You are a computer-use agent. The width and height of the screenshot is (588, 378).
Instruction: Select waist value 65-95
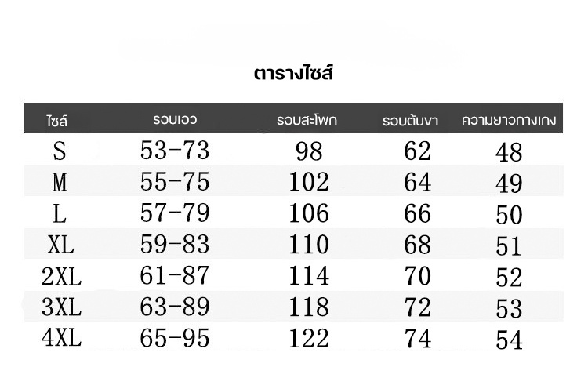pyautogui.click(x=175, y=339)
